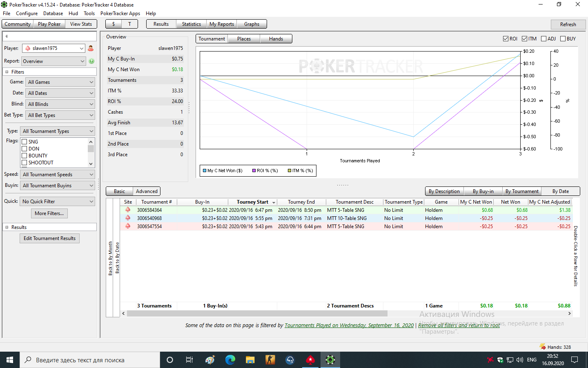The height and width of the screenshot is (368, 588).
Task: Open the Date filter dropdown
Action: tap(60, 93)
